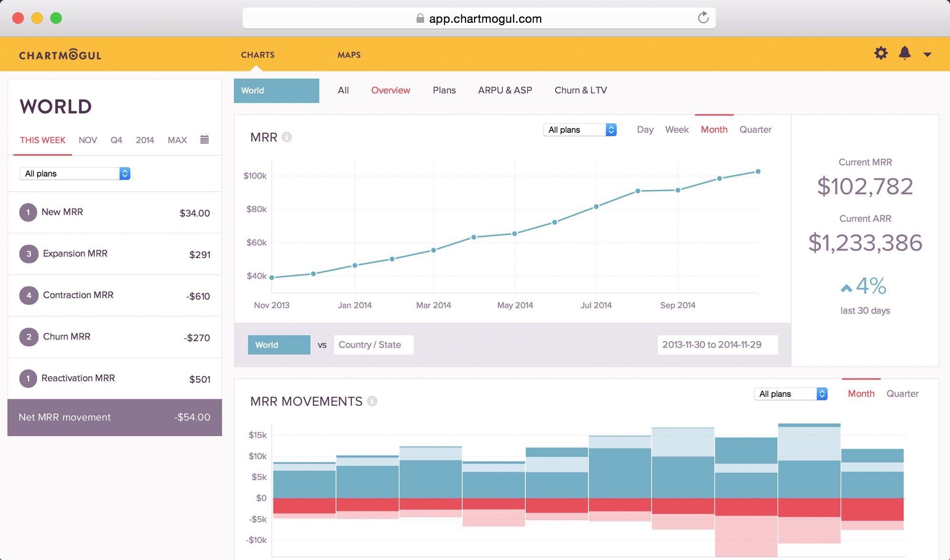Switch sidebar period to MAX
950x560 pixels.
[177, 140]
